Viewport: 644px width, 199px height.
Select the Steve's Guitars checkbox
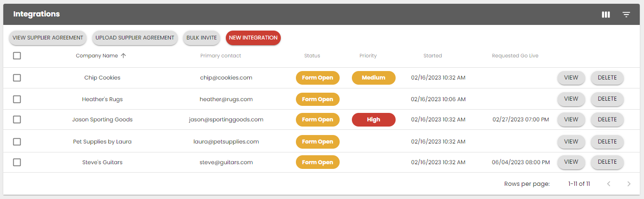coord(17,162)
